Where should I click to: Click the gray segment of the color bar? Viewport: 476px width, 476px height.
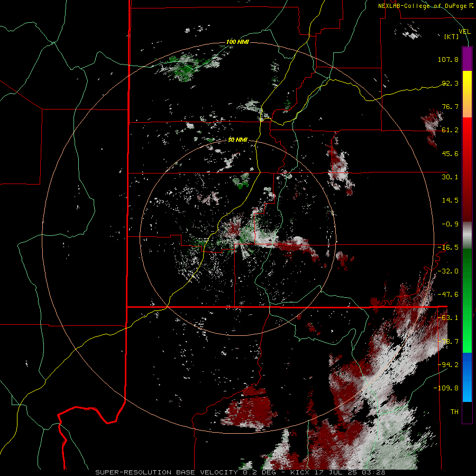[467, 235]
